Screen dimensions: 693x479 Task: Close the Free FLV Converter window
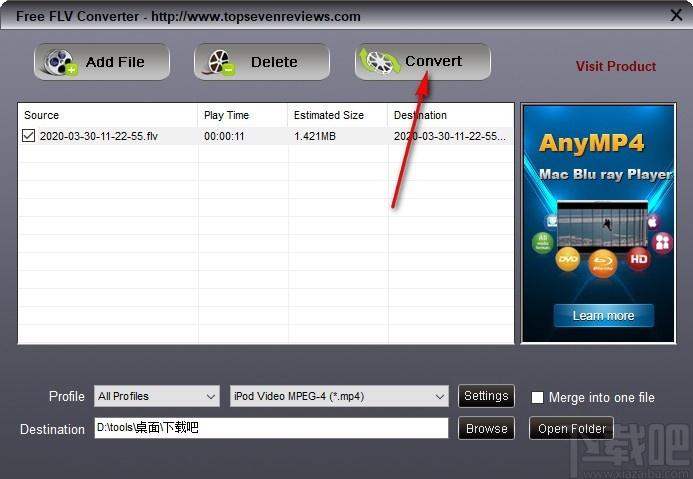click(x=676, y=15)
